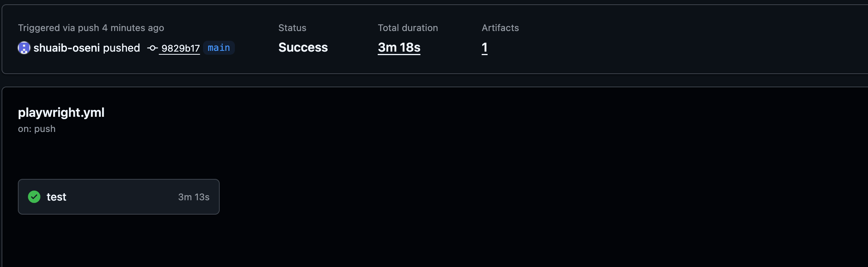Viewport: 868px width, 267px height.
Task: Click the playwright.yml workflow title
Action: pyautogui.click(x=61, y=113)
